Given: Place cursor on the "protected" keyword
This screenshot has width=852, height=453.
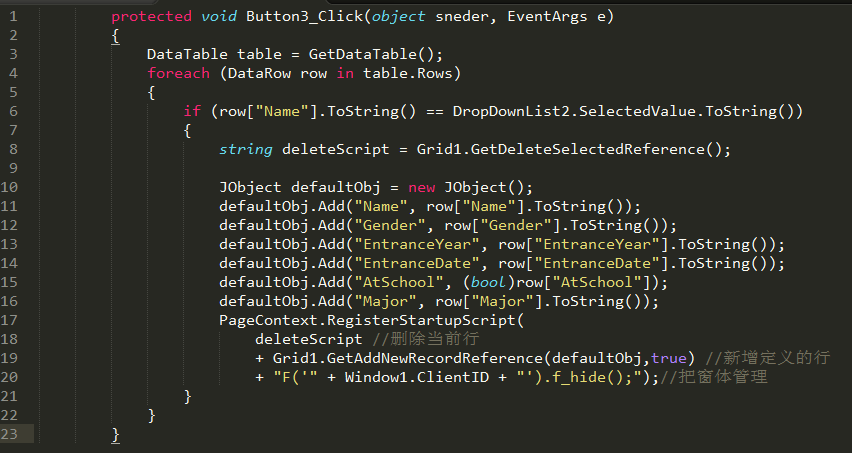Looking at the screenshot, I should click(x=152, y=17).
